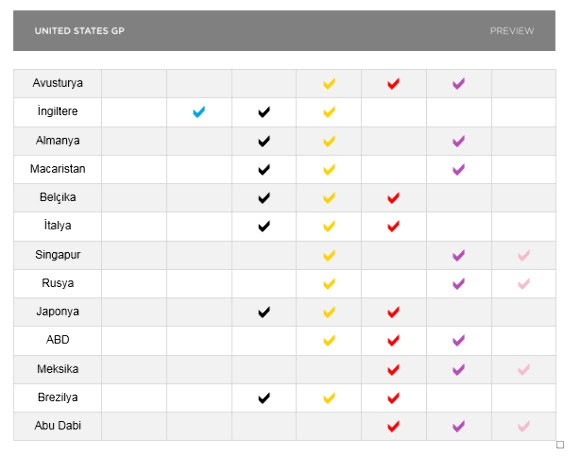Click the yellow checkmark in Avusturya row
This screenshot has height=456, width=580.
pyautogui.click(x=329, y=84)
